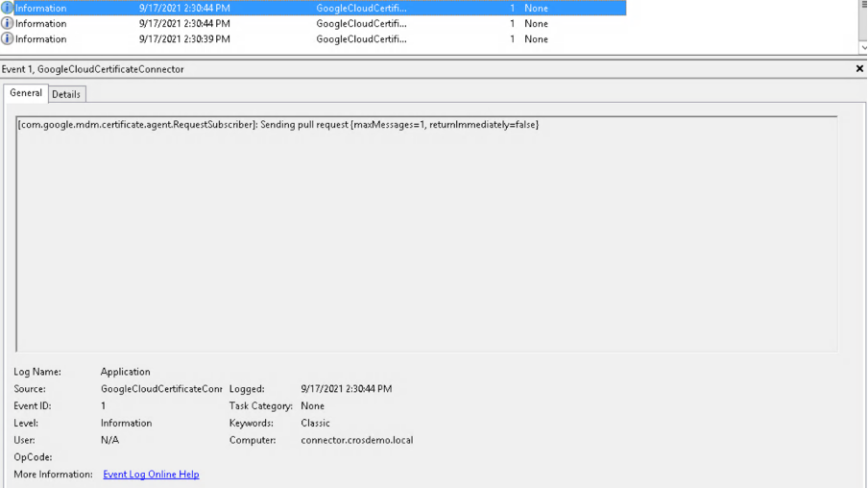Image resolution: width=868 pixels, height=488 pixels.
Task: Click the 'Event 1, GoogleCloudCertificateConnector' pane header
Action: point(93,69)
